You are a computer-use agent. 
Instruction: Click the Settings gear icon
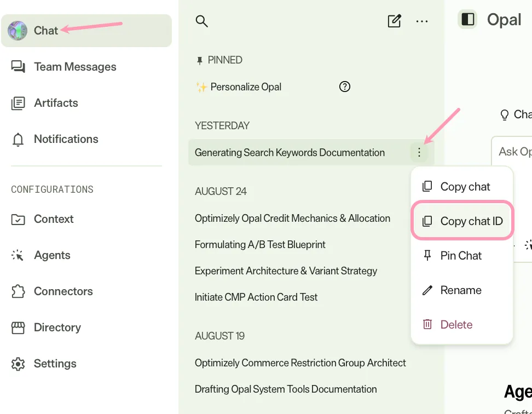click(18, 364)
